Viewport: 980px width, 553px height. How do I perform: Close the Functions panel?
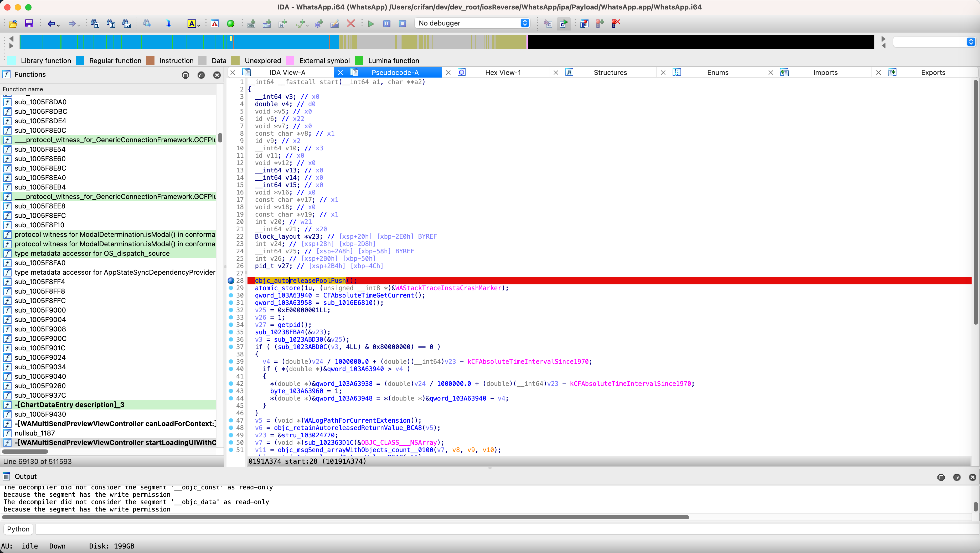click(x=217, y=75)
